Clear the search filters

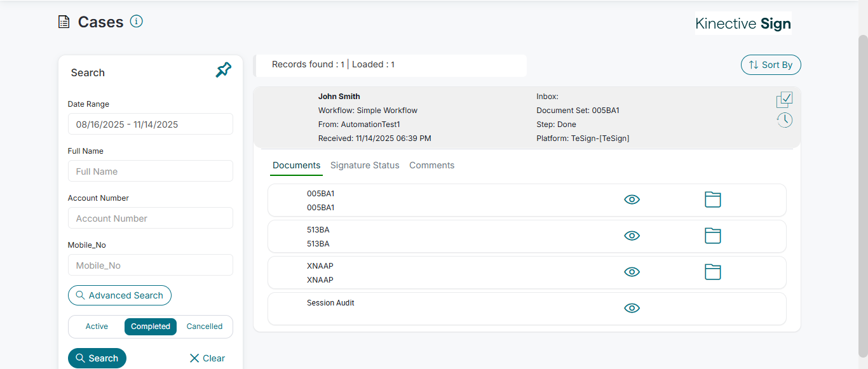coord(207,358)
